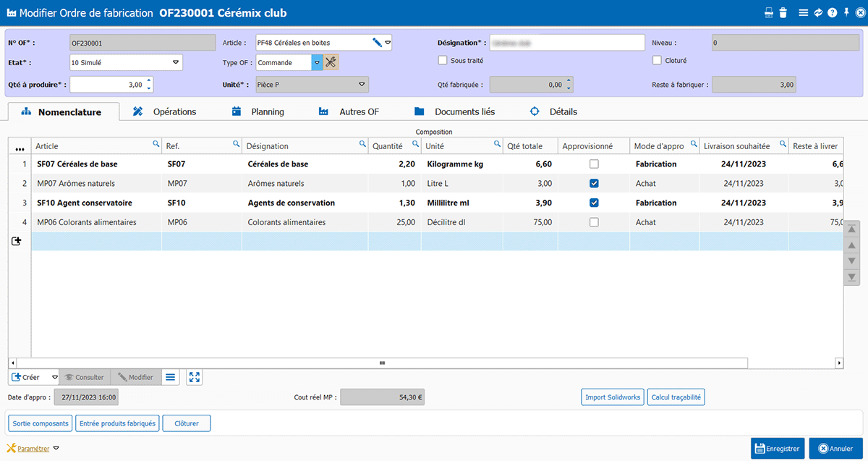Expand grid to fullscreen with arrows icon
The image size is (868, 461).
pos(194,377)
